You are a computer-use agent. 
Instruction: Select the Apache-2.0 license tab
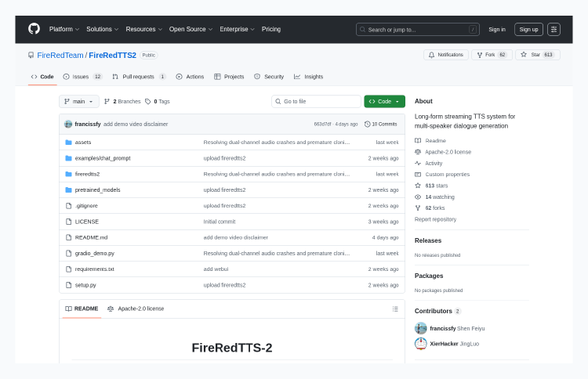pyautogui.click(x=136, y=309)
